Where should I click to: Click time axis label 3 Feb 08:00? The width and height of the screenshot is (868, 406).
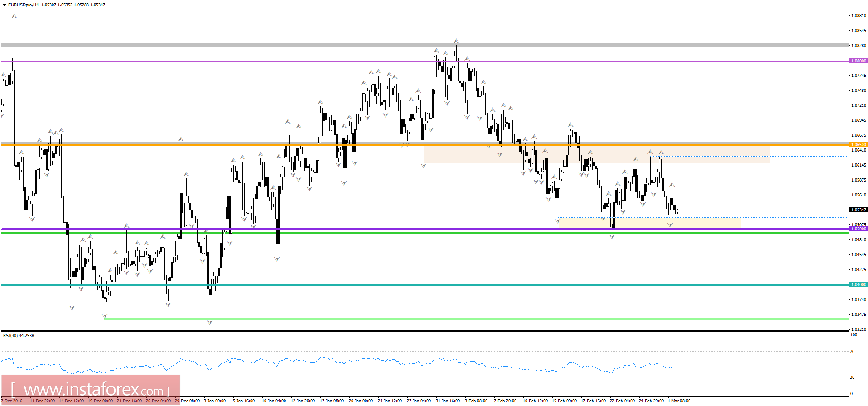(476, 401)
